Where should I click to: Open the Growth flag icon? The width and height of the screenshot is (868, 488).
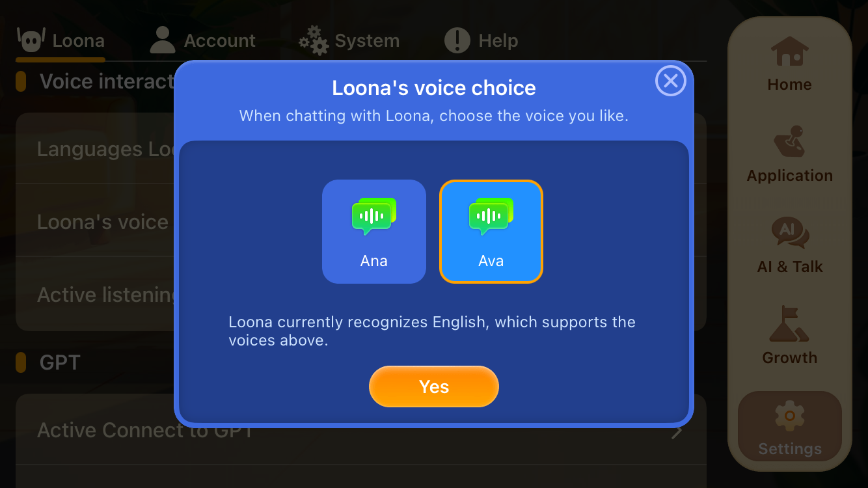(789, 324)
